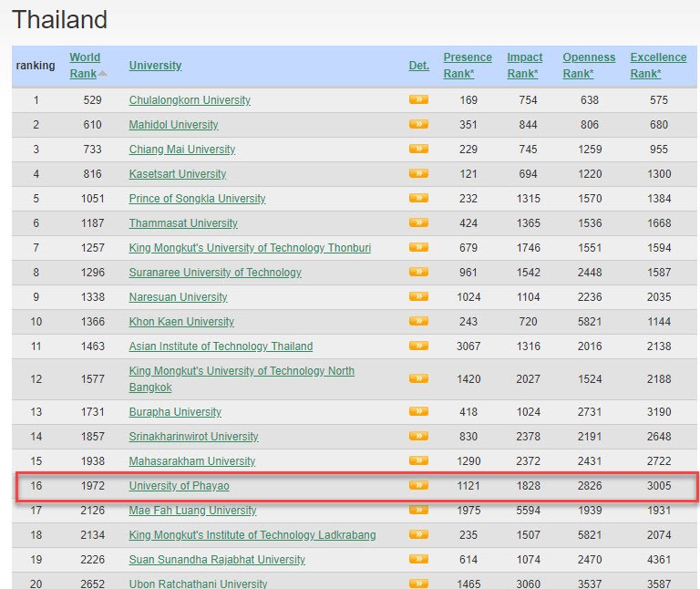
Task: Open details icon for Khon Kaen University
Action: click(x=418, y=321)
